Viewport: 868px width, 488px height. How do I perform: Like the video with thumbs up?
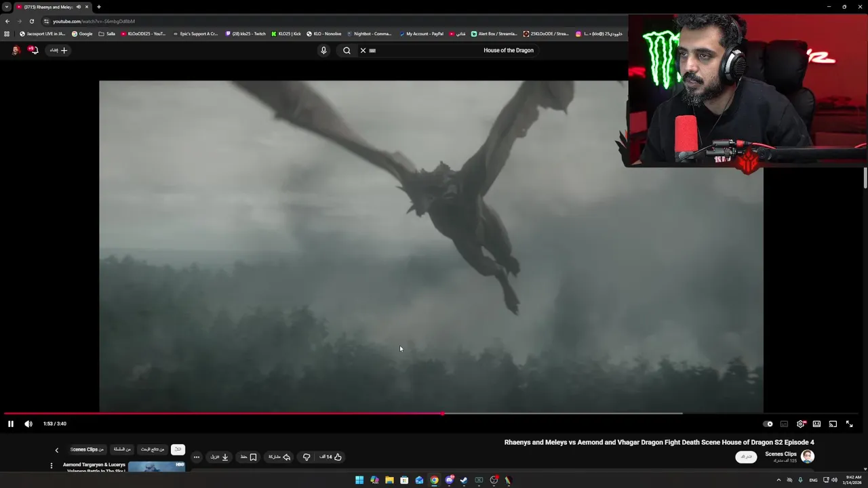(x=330, y=457)
